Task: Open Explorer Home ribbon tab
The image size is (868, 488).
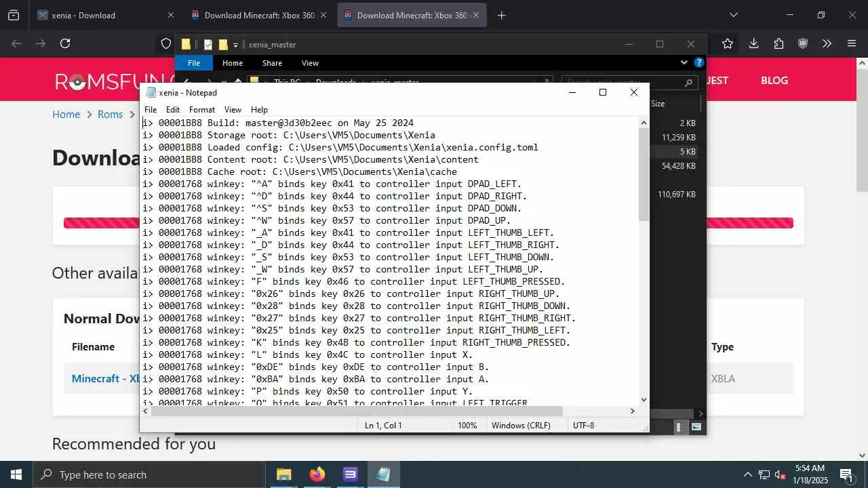Action: 233,63
